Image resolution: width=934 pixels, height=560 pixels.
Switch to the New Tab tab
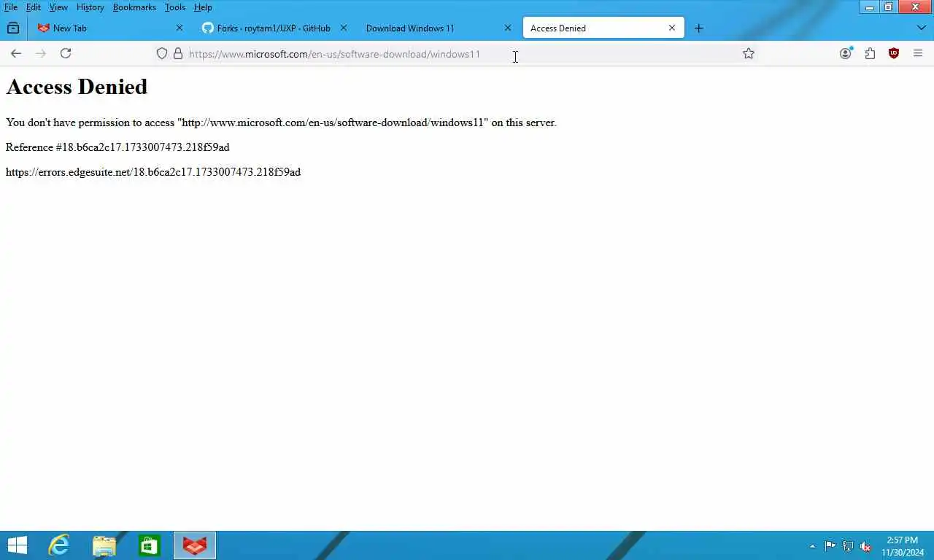pos(109,28)
